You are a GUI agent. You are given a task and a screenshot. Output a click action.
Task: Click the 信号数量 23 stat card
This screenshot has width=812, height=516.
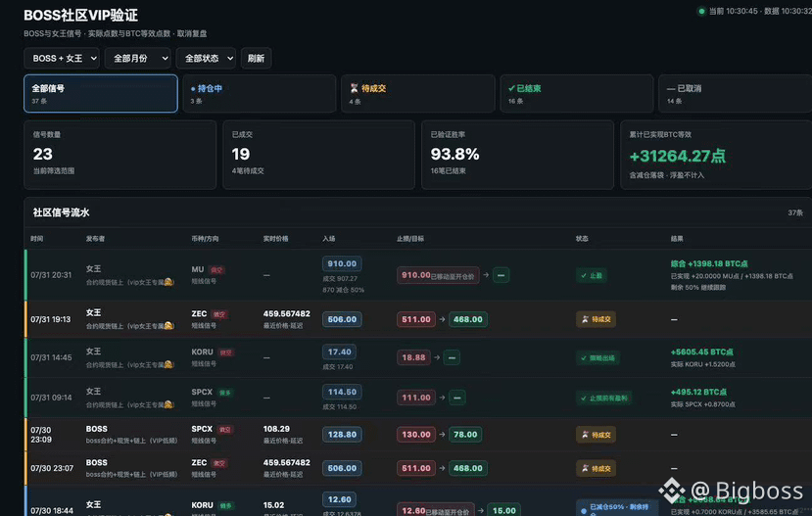tap(120, 156)
